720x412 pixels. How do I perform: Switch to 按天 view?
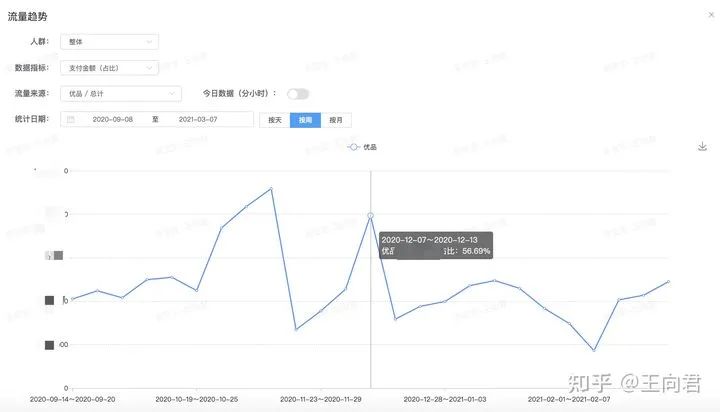(274, 120)
